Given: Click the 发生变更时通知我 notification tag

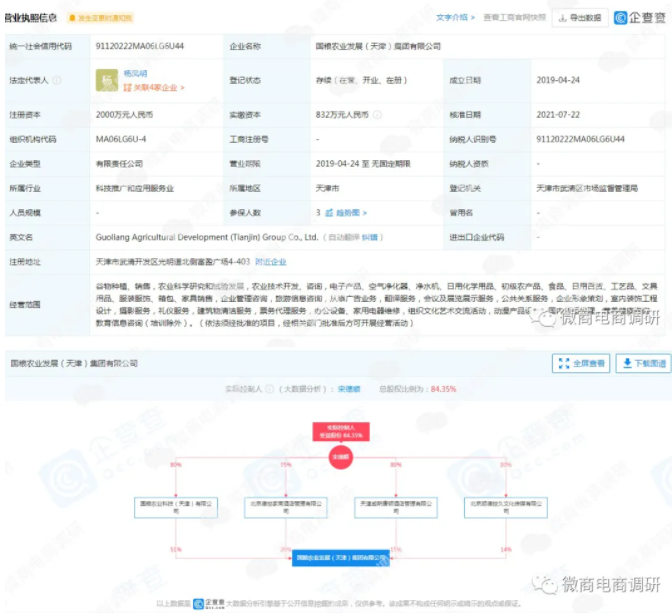Looking at the screenshot, I should [101, 18].
